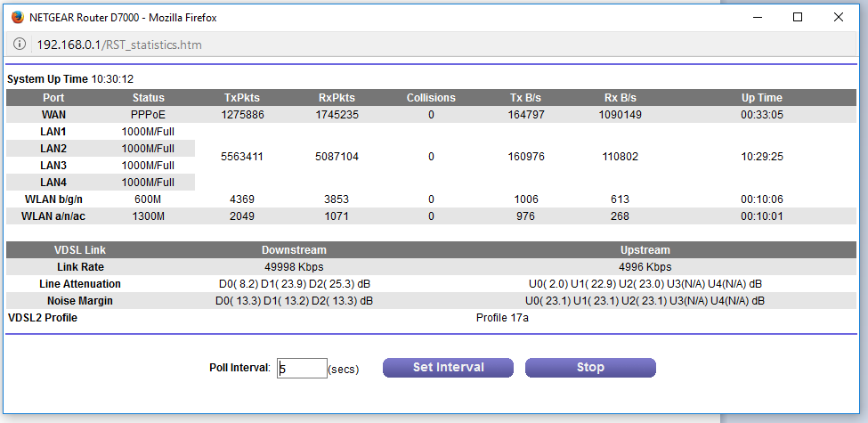Click the LAN3 port label
This screenshot has height=423, width=868.
[x=53, y=166]
